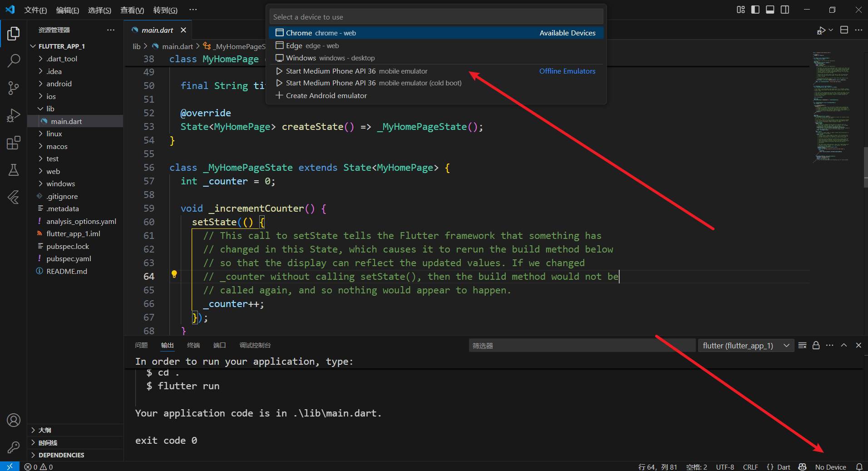Open the Extensions view
This screenshot has width=868, height=471.
coord(14,143)
